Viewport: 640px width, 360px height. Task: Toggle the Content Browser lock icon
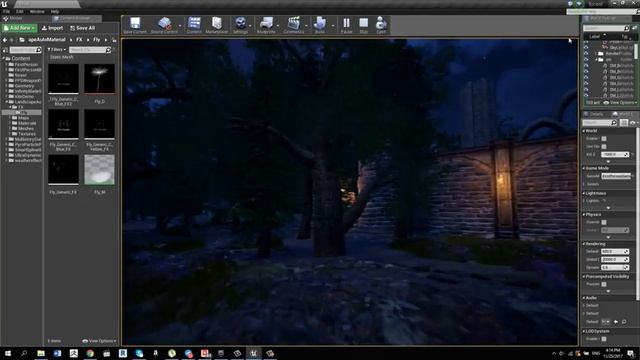(x=114, y=40)
